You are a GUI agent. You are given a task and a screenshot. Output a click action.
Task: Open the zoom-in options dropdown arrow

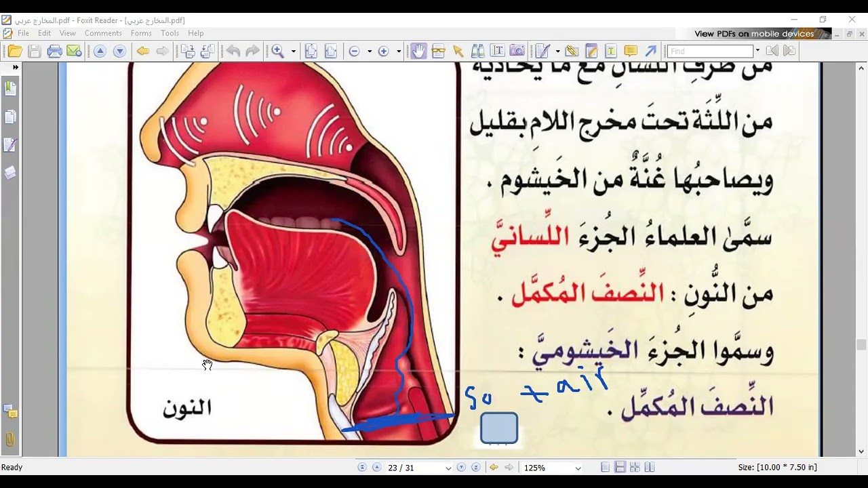tap(399, 51)
